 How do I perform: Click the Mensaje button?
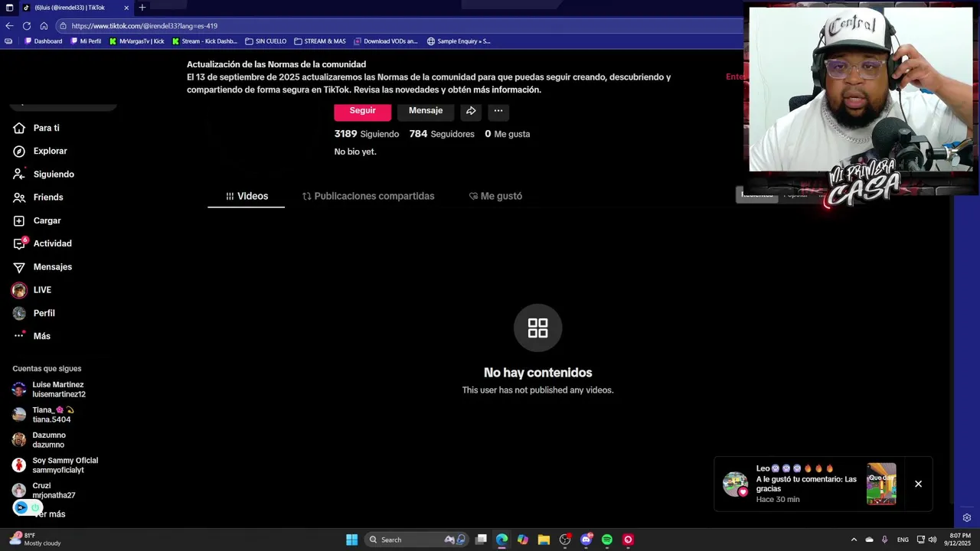[426, 111]
